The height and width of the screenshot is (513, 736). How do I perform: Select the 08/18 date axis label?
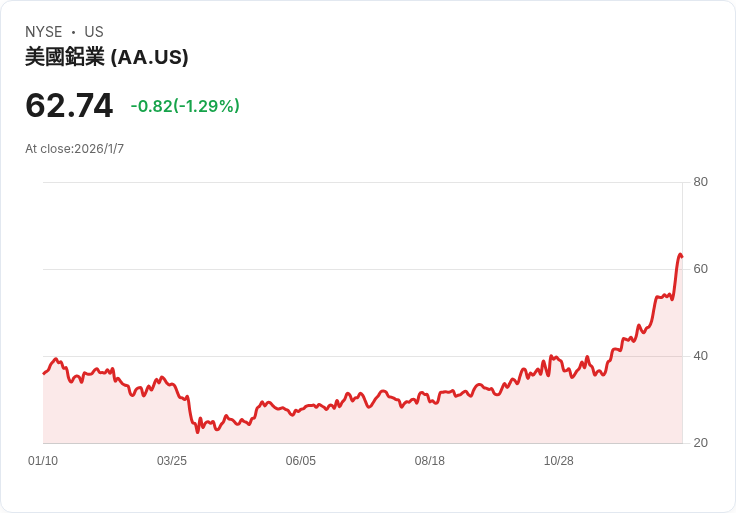pyautogui.click(x=430, y=461)
